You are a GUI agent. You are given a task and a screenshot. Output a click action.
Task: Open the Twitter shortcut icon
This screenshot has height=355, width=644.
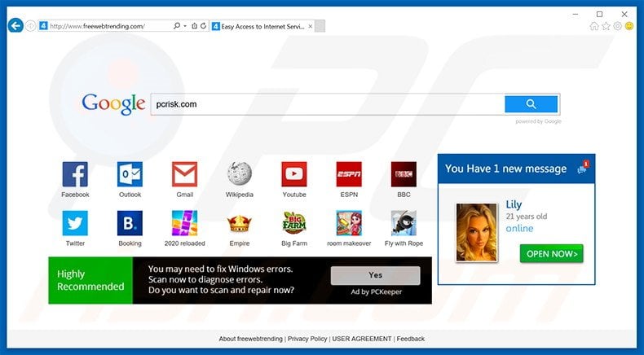75,223
